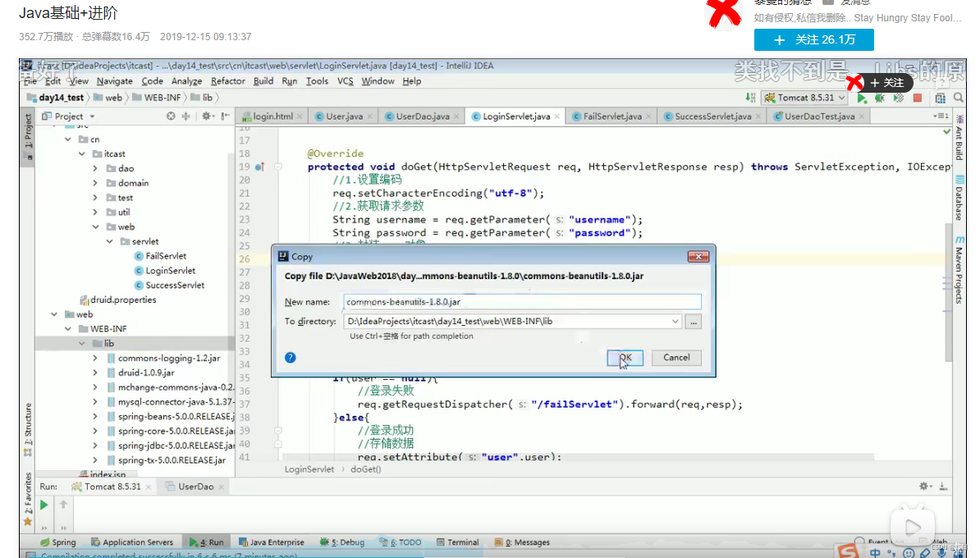This screenshot has width=980, height=558.
Task: Open Run panel settings gear icon
Action: click(x=924, y=486)
